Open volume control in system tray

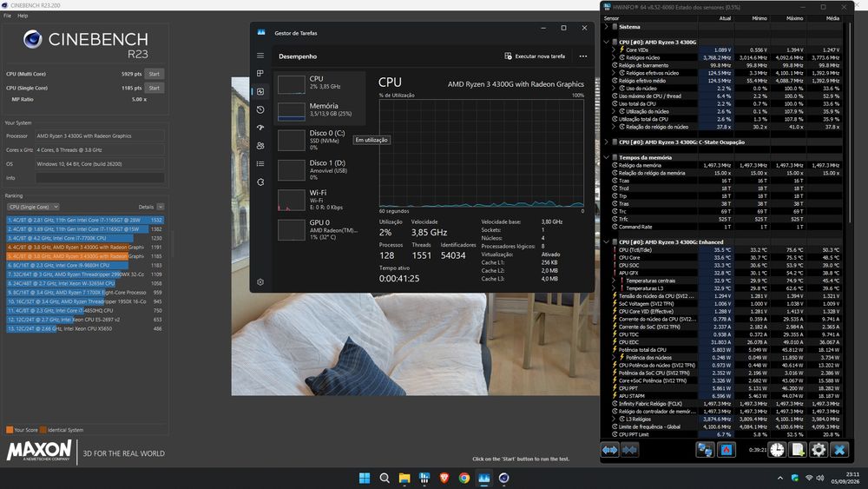point(820,478)
